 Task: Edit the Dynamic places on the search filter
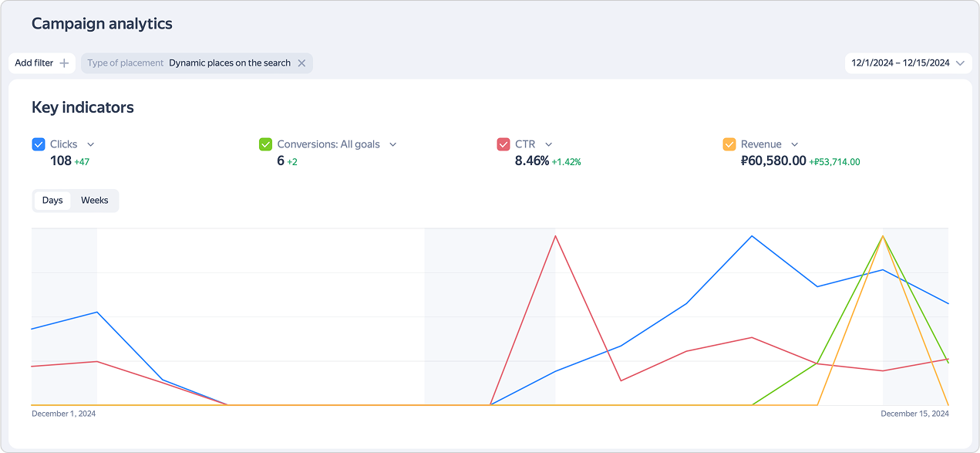tap(230, 63)
